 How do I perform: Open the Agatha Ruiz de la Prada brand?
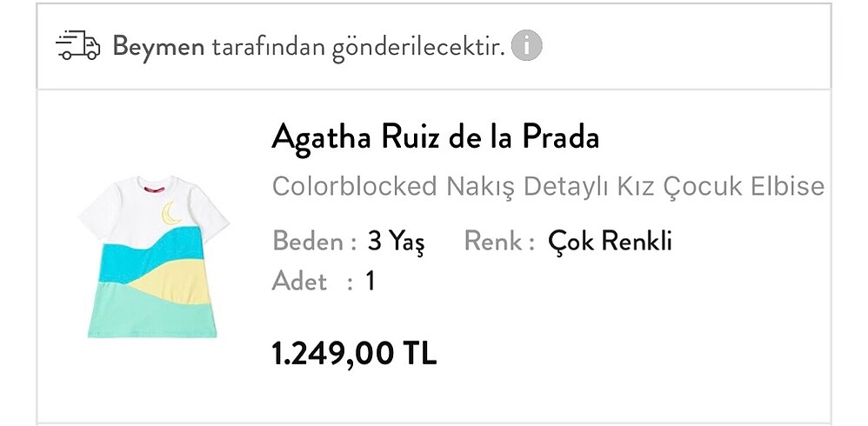tap(435, 137)
